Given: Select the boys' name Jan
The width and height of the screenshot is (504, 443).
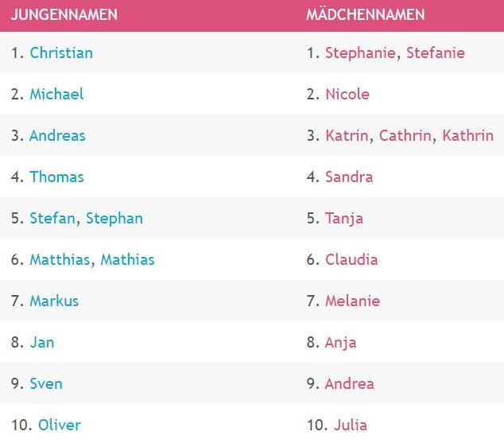Looking at the screenshot, I should (x=41, y=343).
